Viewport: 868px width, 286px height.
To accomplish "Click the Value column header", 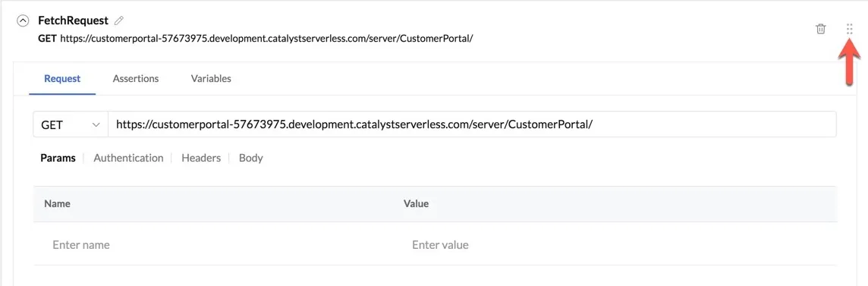I will [417, 203].
